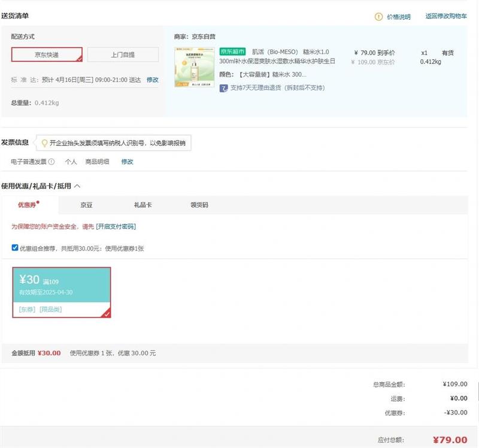Open the 领货码 tab

pos(199,205)
